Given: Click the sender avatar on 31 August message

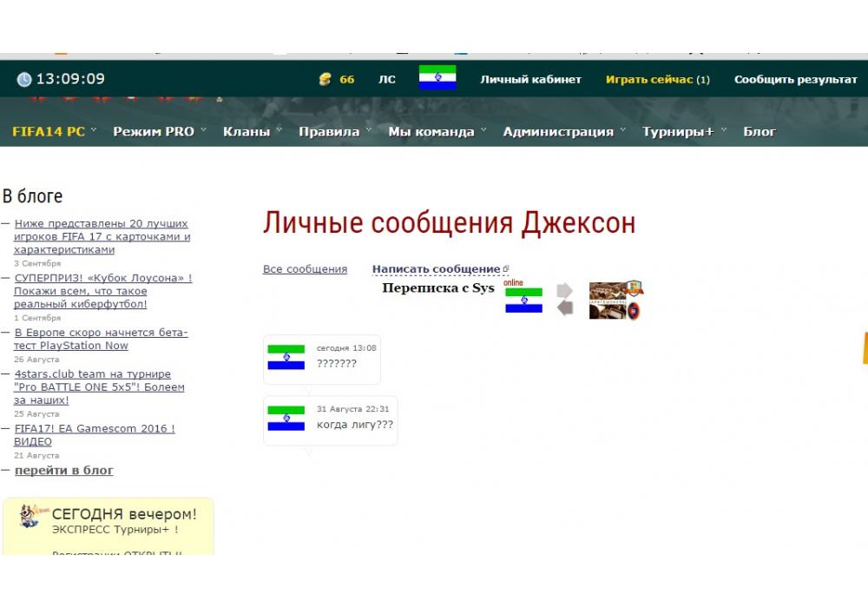Looking at the screenshot, I should click(x=286, y=418).
